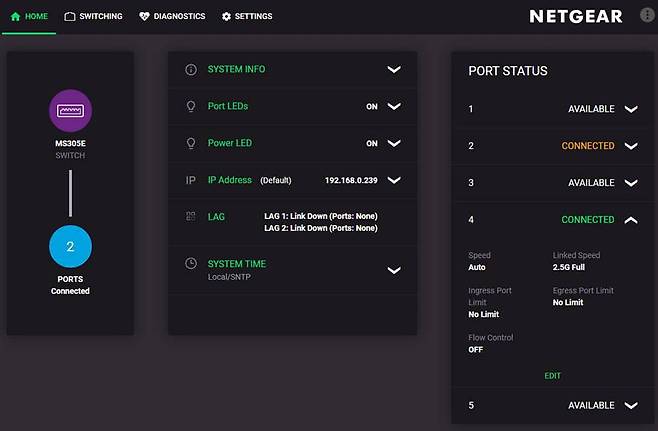Click the purple MS305E switch icon
Viewport: 658px width, 431px height.
pos(70,110)
